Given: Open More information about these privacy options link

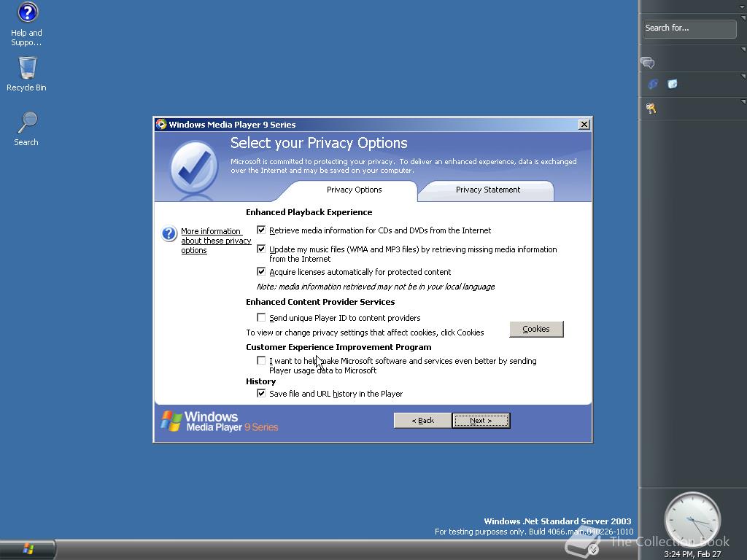Looking at the screenshot, I should [x=216, y=241].
